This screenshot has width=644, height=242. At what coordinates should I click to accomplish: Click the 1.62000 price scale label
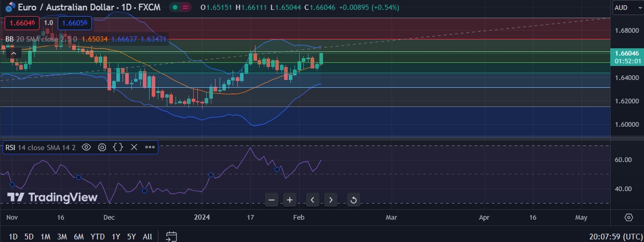coord(626,101)
